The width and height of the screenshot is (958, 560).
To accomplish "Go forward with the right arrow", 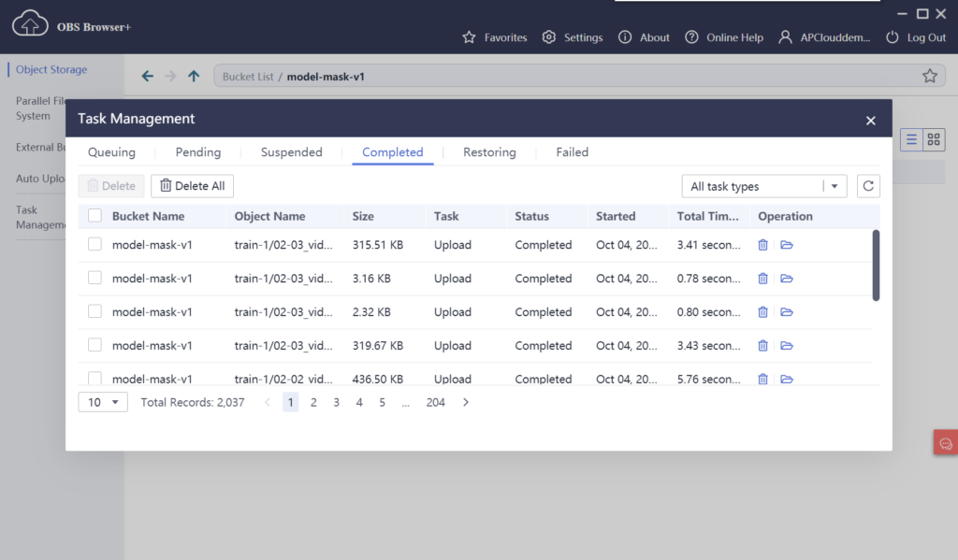I will [170, 76].
